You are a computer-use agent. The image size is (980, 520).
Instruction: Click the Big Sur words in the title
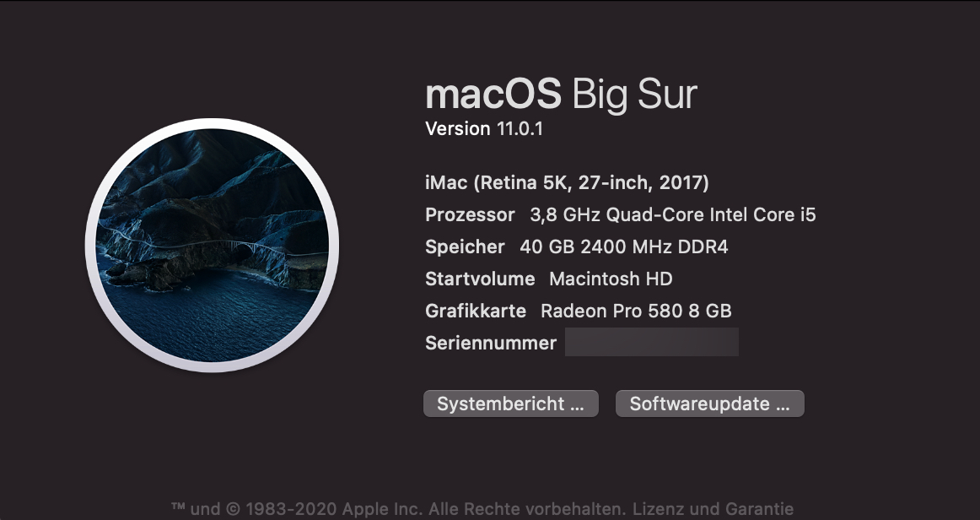click(x=635, y=94)
